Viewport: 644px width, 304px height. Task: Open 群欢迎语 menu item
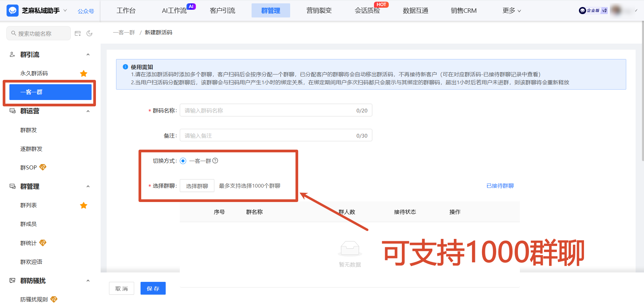click(x=31, y=262)
